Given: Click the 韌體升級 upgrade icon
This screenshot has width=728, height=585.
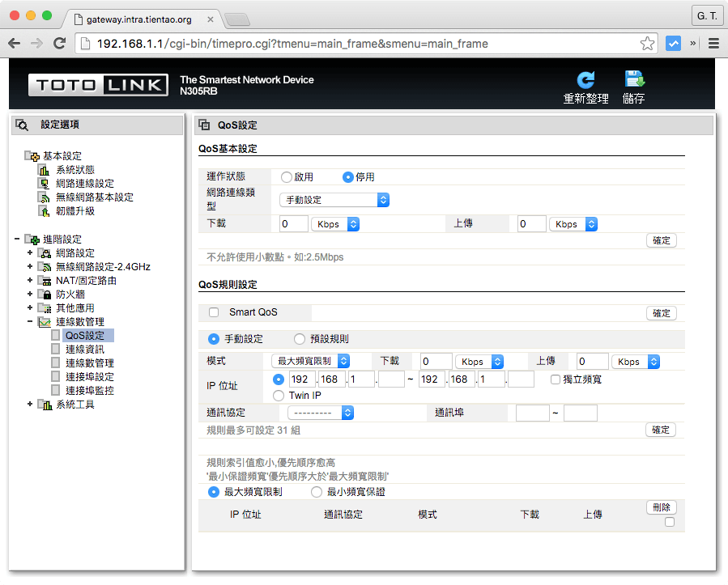Looking at the screenshot, I should [43, 210].
